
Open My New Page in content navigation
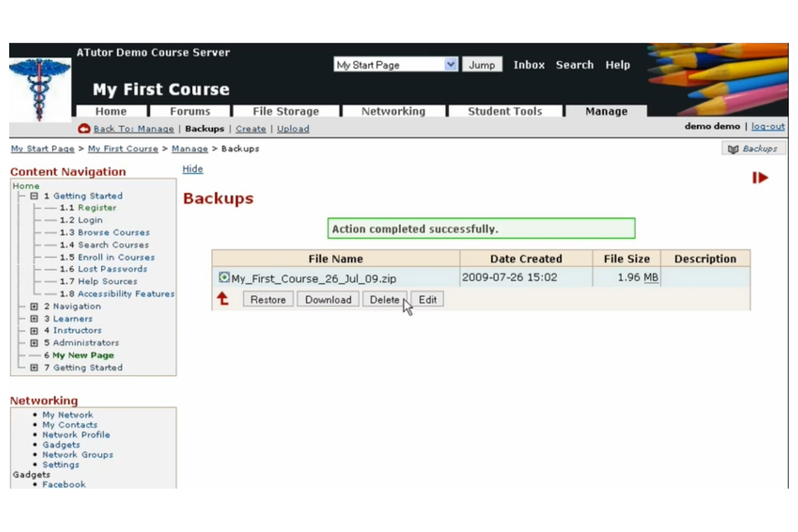pyautogui.click(x=83, y=355)
